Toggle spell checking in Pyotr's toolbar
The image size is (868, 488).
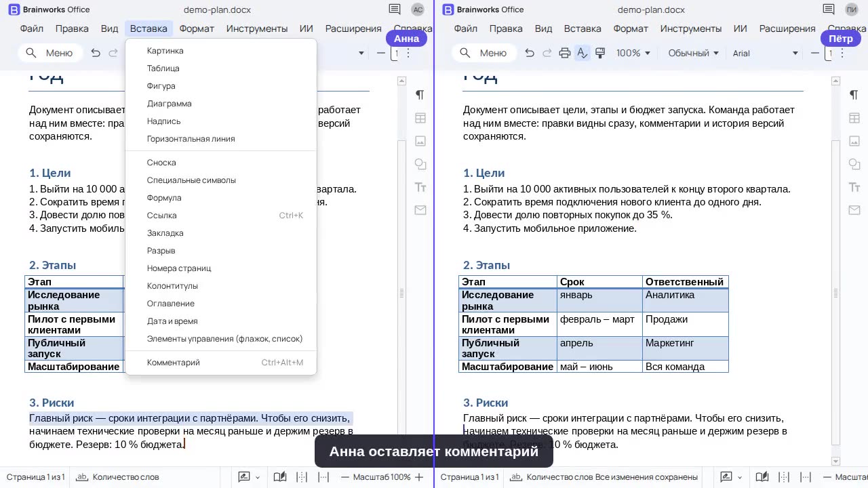[583, 53]
